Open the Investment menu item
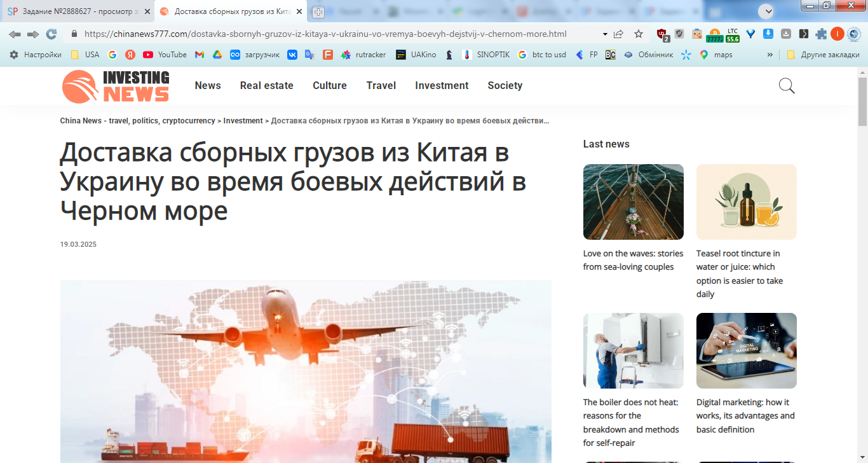This screenshot has width=868, height=463. pos(442,85)
